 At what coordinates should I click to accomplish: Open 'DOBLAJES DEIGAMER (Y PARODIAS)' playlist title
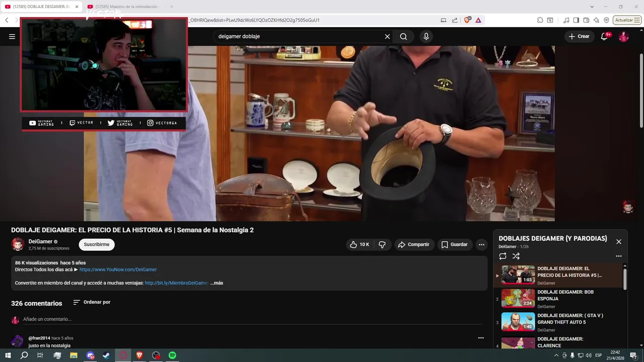553,238
